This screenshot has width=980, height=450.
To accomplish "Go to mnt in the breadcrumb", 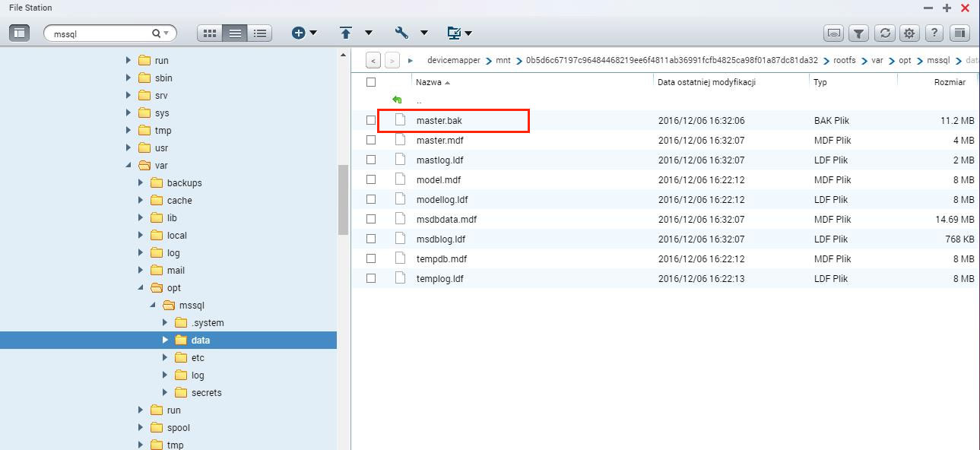I will point(503,60).
